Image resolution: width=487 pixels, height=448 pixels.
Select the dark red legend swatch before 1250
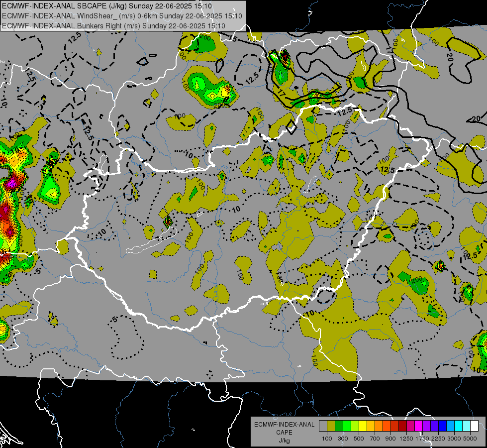pyautogui.click(x=402, y=426)
